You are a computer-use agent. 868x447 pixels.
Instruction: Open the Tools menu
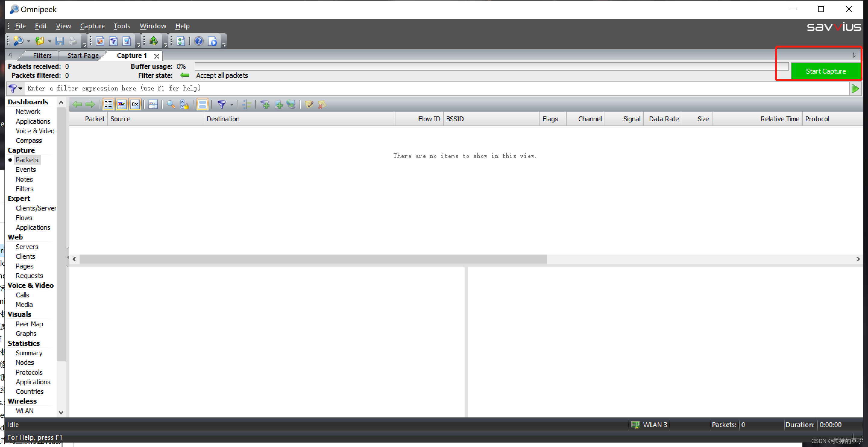click(121, 26)
